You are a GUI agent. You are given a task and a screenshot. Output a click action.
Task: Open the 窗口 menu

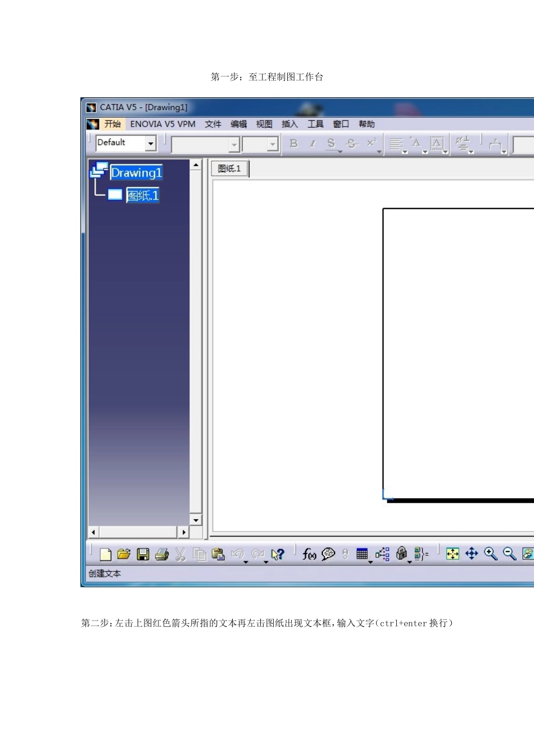coord(341,124)
